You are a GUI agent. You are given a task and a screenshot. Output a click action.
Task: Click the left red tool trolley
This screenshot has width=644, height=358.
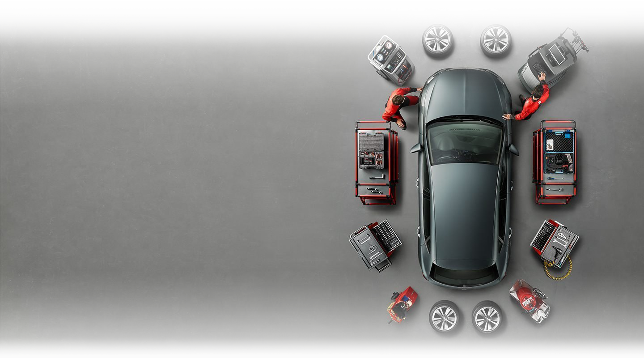tap(377, 162)
